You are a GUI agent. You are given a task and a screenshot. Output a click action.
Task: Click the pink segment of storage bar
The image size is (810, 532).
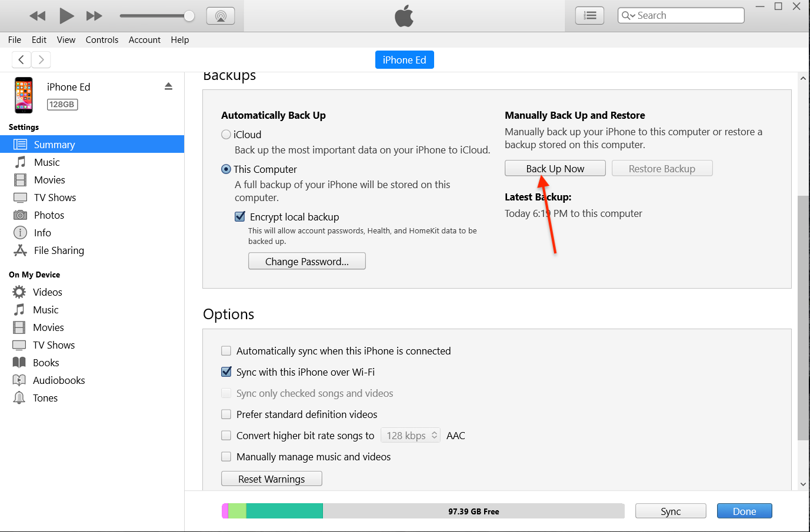pos(225,511)
